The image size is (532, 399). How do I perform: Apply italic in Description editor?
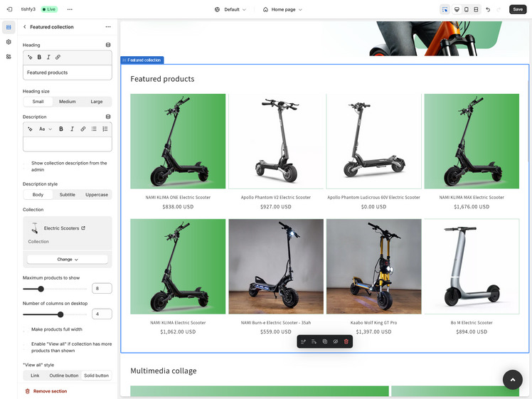point(72,129)
